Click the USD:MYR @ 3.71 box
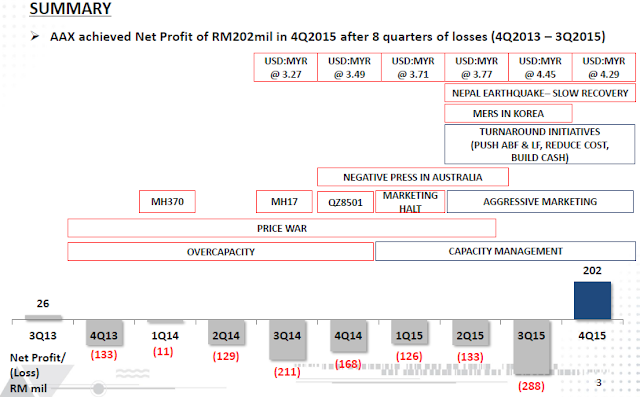Viewport: 640px width, 397px height. tap(413, 67)
